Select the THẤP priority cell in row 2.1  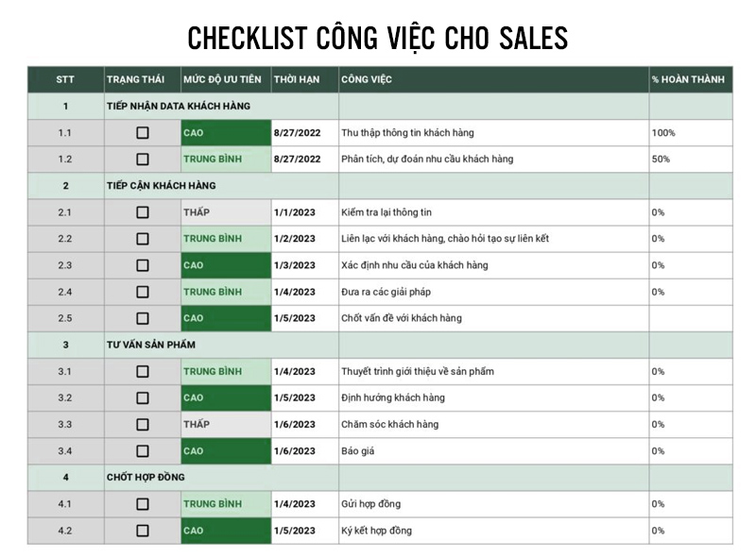click(226, 212)
